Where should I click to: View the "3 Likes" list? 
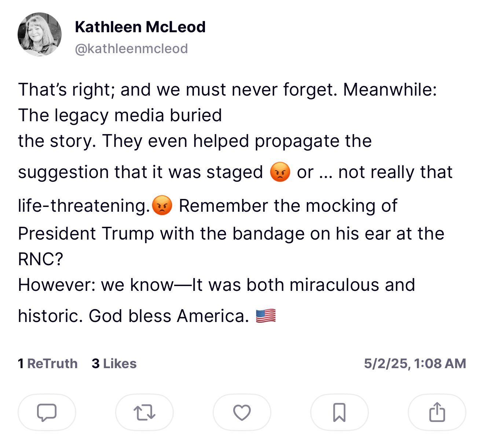pyautogui.click(x=114, y=363)
